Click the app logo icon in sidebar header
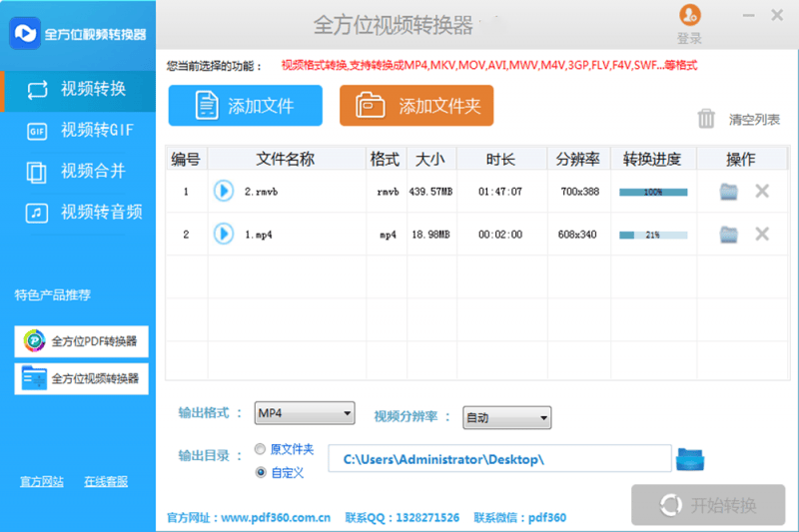Screen dimensions: 799x532 coord(24,33)
